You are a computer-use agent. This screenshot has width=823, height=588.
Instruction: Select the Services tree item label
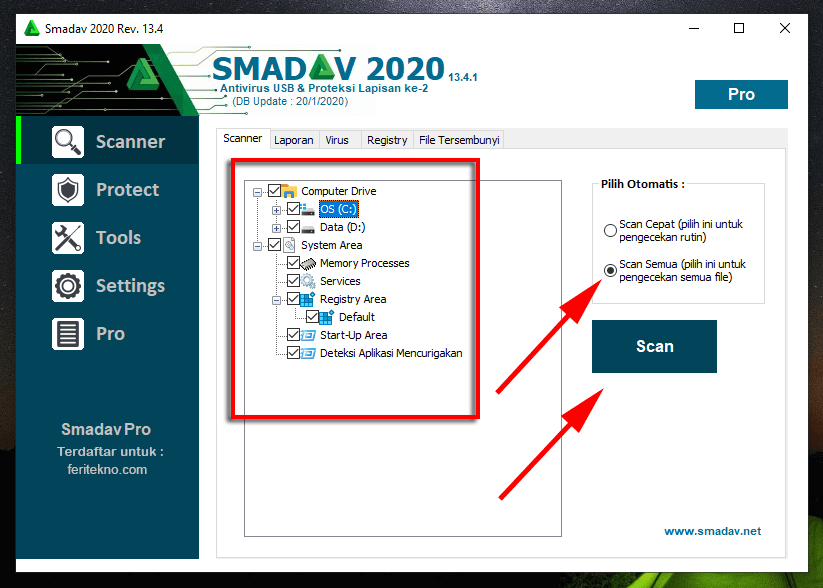340,281
